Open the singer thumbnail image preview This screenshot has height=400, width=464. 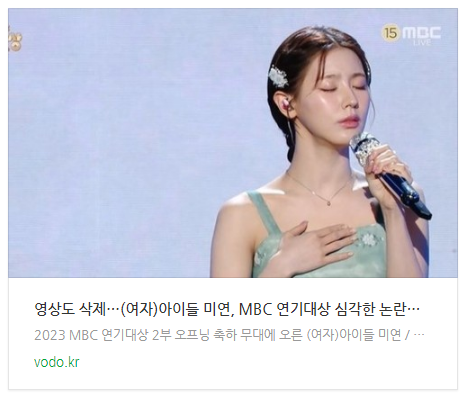pyautogui.click(x=233, y=143)
